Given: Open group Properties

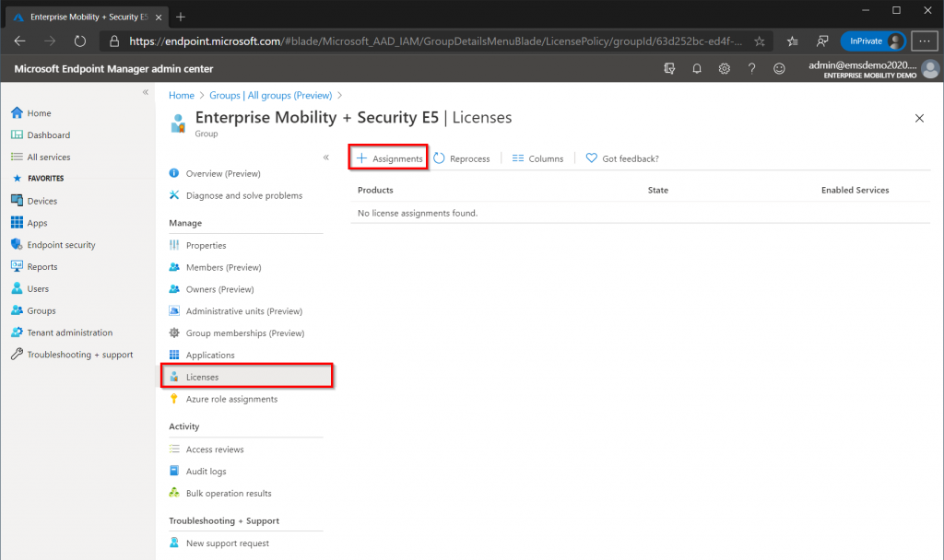Looking at the screenshot, I should [197, 245].
